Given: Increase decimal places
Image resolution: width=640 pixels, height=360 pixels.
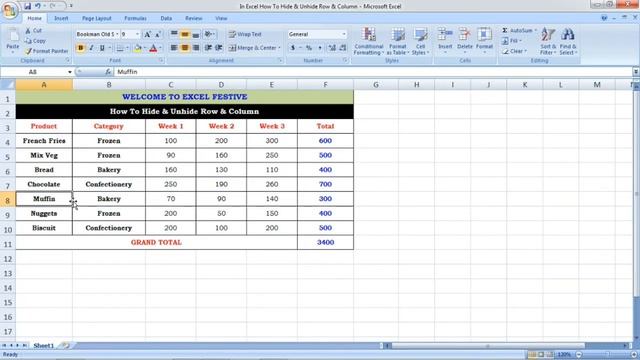Looking at the screenshot, I should [332, 48].
